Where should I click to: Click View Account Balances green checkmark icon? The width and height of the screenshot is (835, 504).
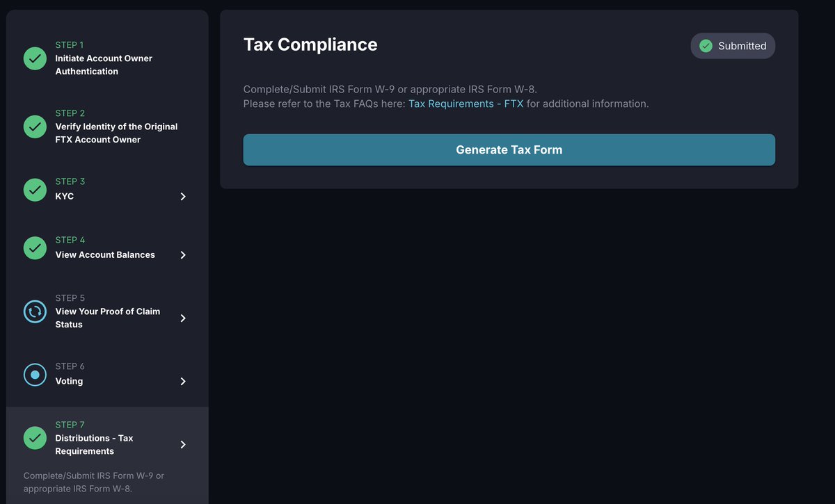[35, 248]
